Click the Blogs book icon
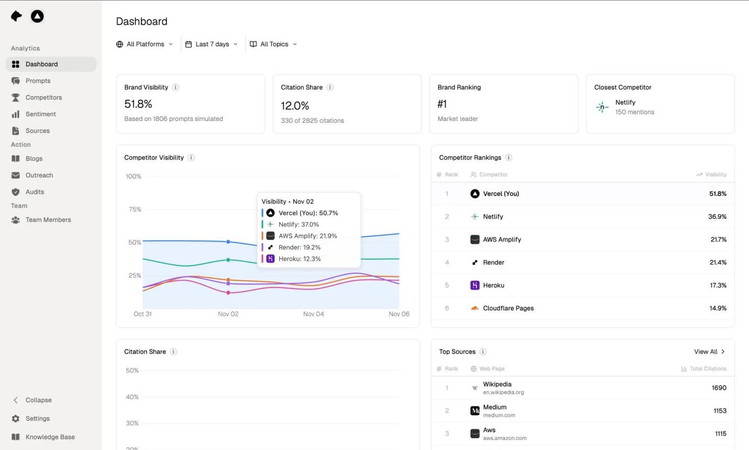 pos(15,159)
